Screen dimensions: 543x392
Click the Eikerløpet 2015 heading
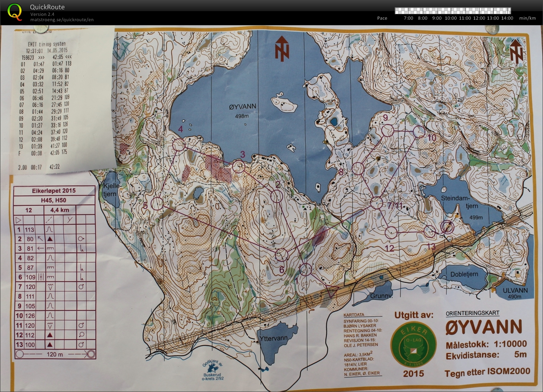54,191
